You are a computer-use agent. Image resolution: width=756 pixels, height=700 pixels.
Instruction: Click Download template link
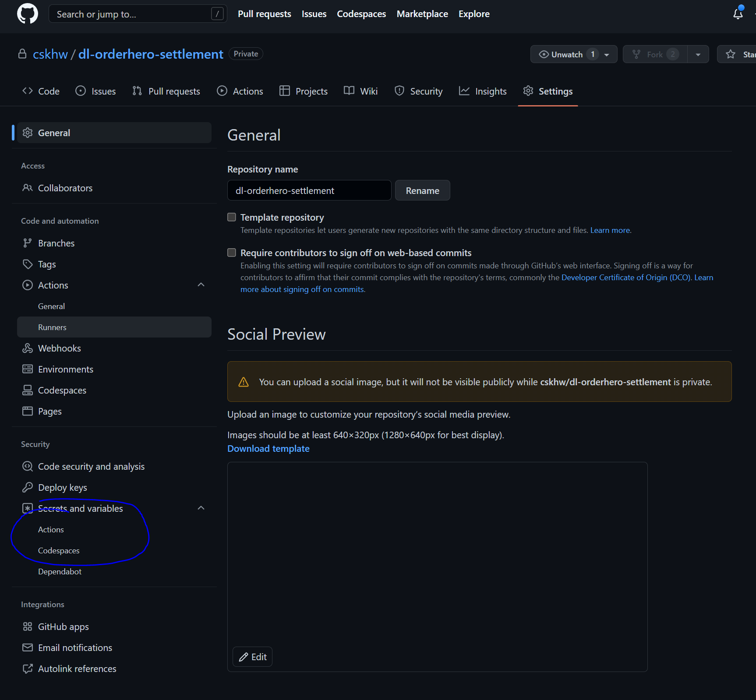(268, 449)
